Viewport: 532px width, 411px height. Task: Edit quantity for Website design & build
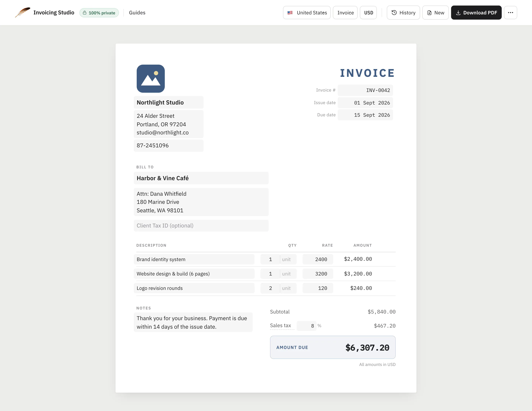coord(270,274)
